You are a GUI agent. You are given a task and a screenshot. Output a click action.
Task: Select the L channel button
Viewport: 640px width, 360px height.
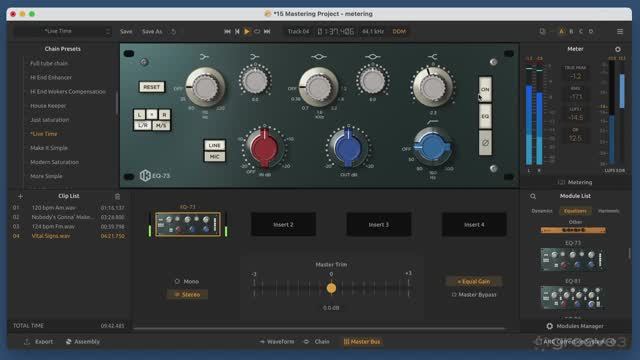coord(140,115)
